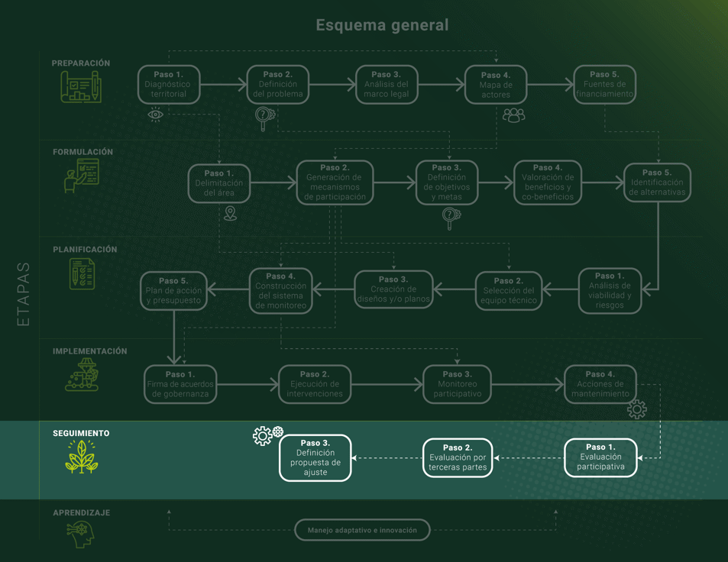The width and height of the screenshot is (728, 562).
Task: Click Paso 3 Definición propuesta de ajuste
Action: 315,457
